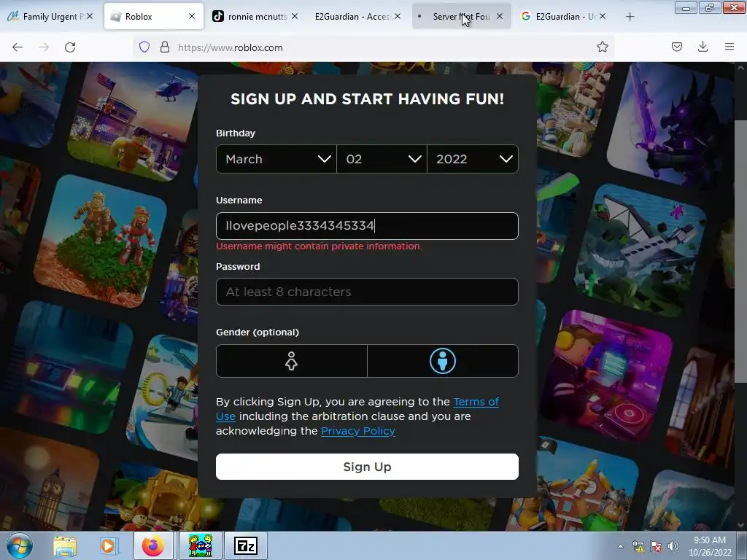Click the network tray icon

pyautogui.click(x=638, y=546)
